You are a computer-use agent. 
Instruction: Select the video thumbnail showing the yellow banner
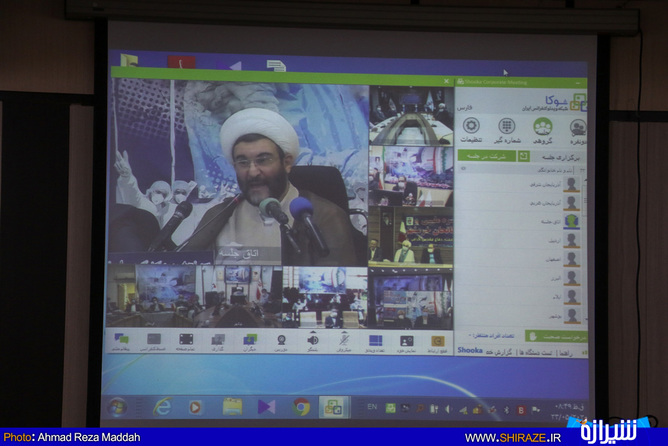(x=411, y=237)
